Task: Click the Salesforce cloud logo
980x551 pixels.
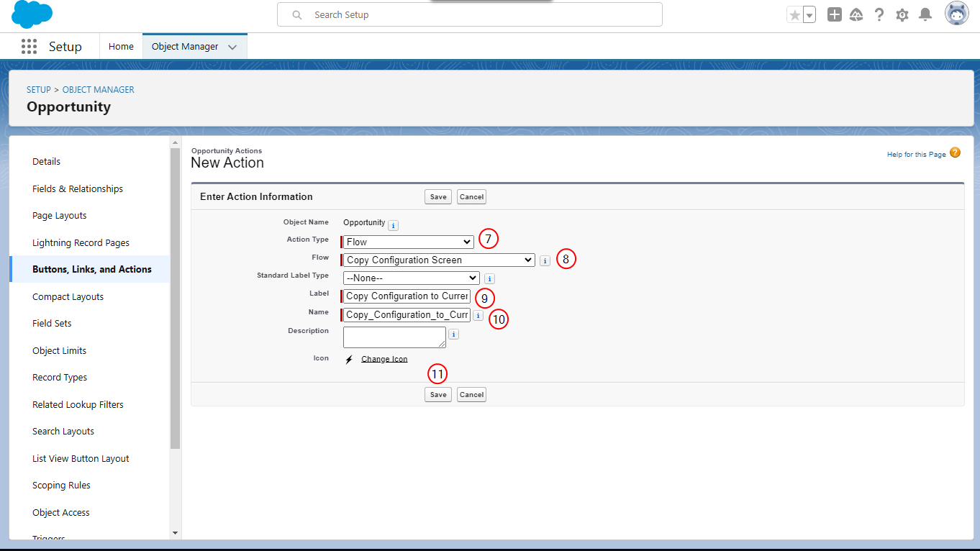Action: tap(32, 14)
